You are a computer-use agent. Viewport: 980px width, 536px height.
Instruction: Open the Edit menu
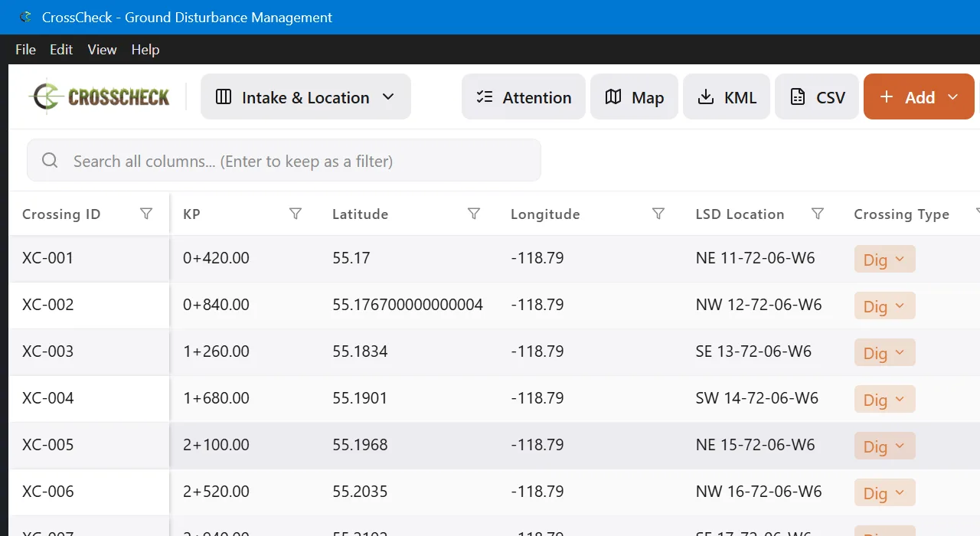(x=61, y=49)
